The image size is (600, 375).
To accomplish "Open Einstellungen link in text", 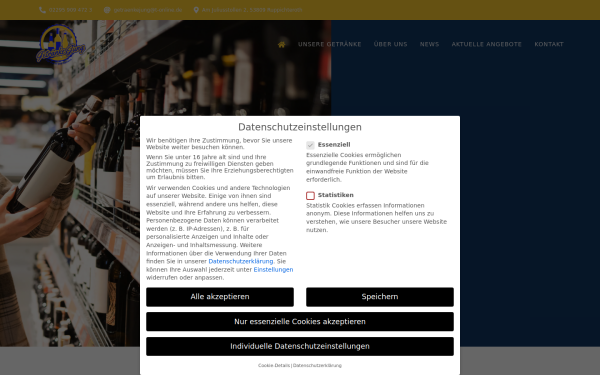I will [273, 270].
